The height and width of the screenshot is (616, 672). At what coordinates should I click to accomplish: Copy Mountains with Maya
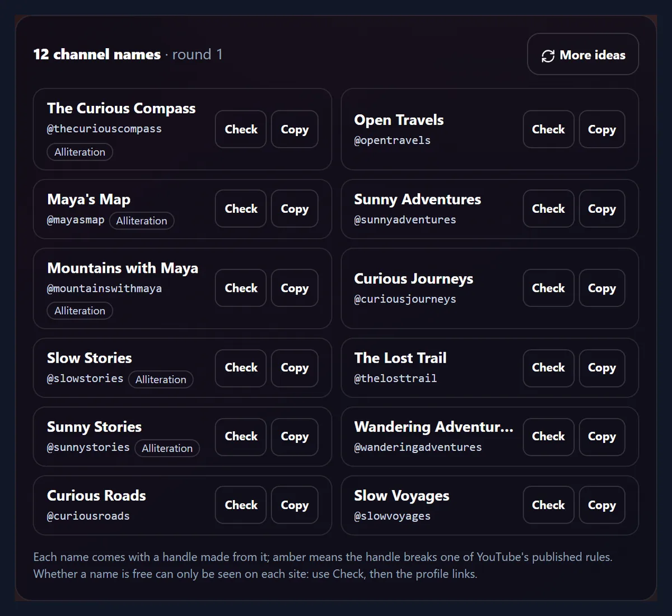[295, 288]
